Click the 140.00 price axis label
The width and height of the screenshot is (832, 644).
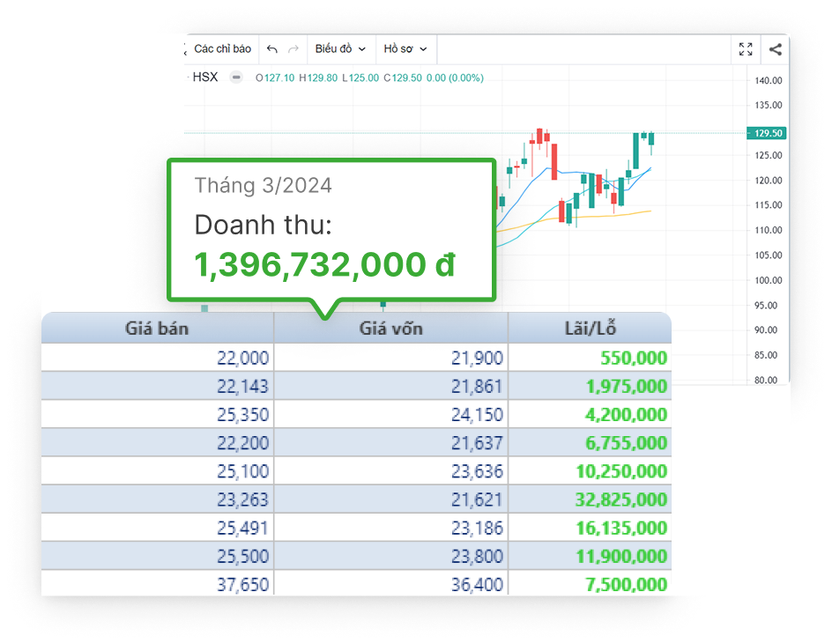tap(768, 81)
